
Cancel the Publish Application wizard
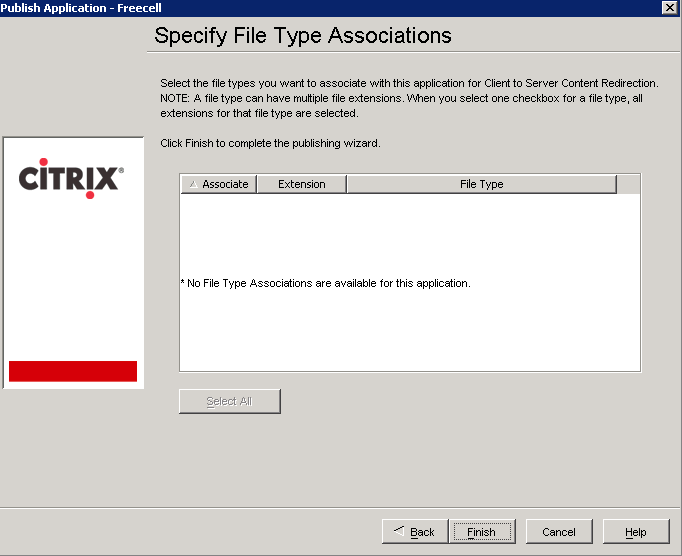pos(559,532)
